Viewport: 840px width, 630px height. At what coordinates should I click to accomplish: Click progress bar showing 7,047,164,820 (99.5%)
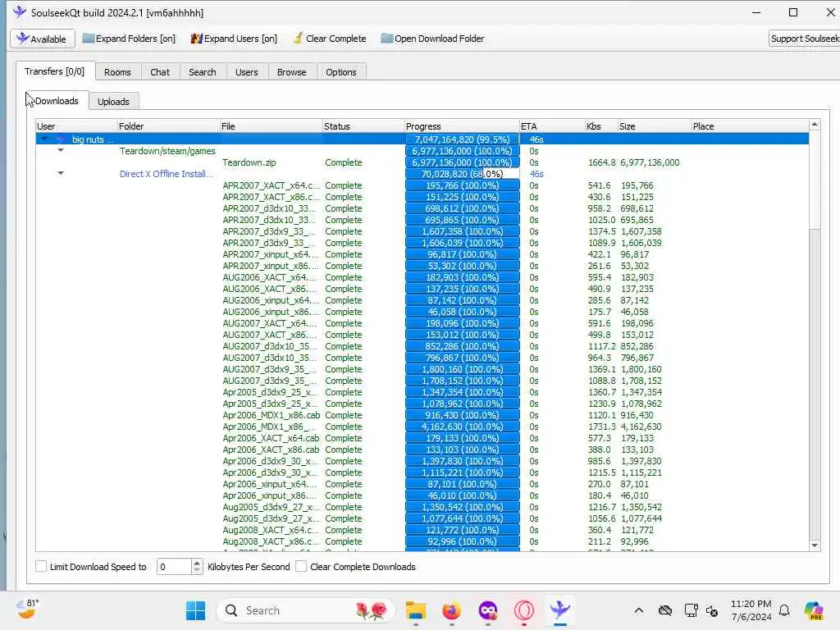463,139
